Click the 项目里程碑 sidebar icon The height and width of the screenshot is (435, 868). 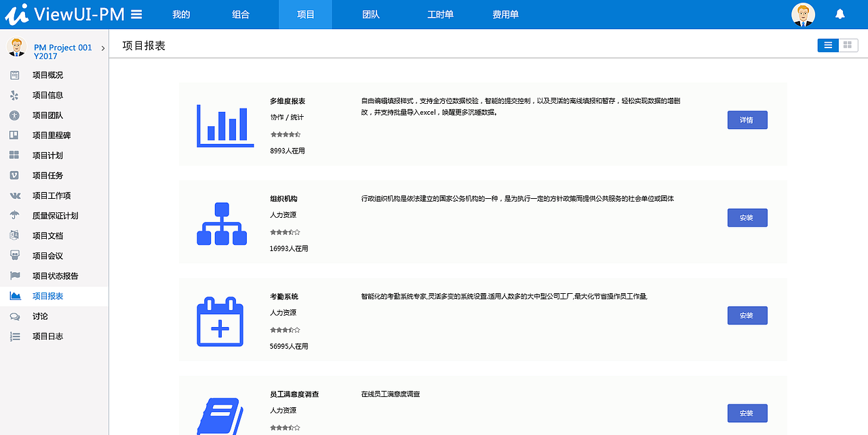click(15, 135)
